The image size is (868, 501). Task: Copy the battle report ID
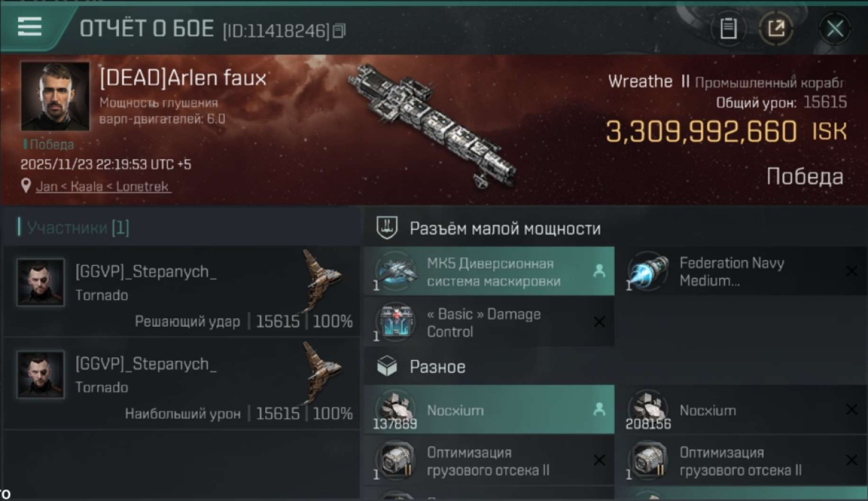339,31
